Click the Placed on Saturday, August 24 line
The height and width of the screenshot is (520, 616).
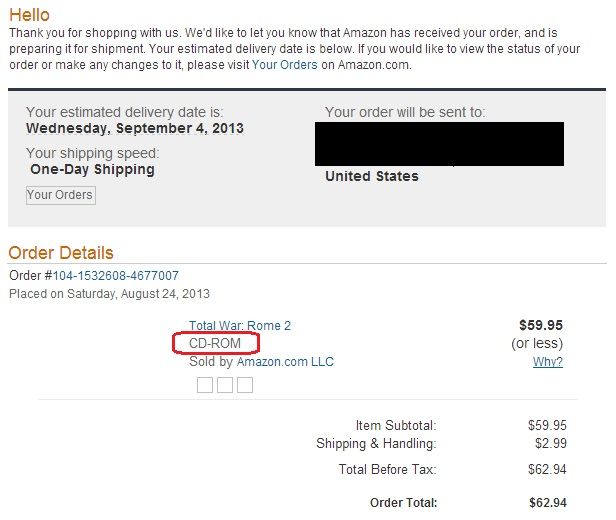tap(110, 294)
